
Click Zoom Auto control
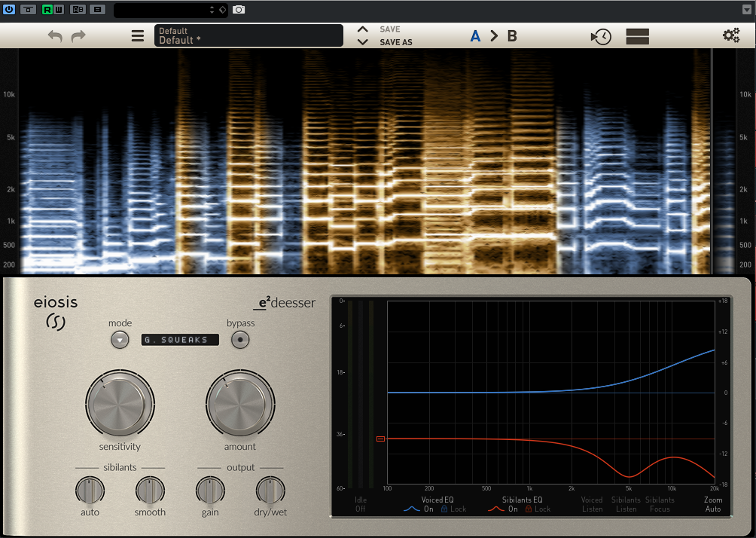click(713, 504)
